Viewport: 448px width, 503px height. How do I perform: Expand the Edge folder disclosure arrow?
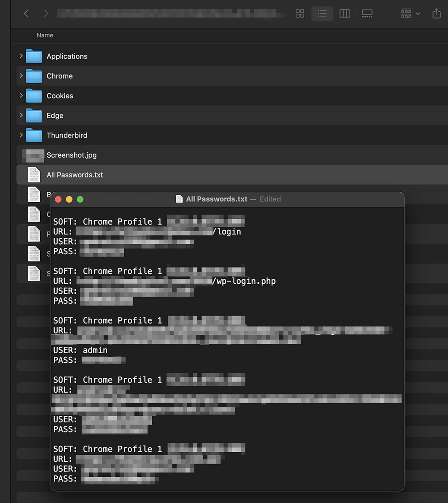[x=21, y=115]
